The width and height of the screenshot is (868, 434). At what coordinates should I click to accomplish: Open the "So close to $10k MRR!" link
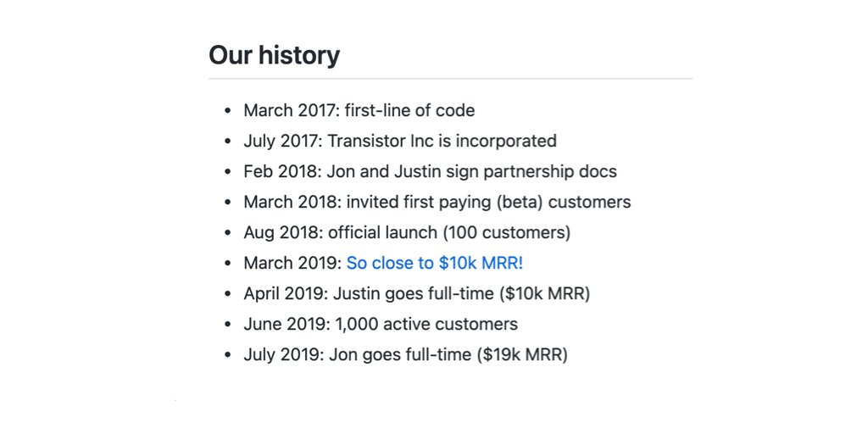tap(435, 263)
